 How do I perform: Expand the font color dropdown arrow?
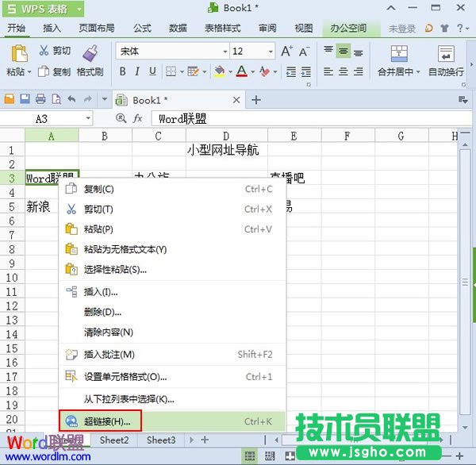pyautogui.click(x=253, y=72)
